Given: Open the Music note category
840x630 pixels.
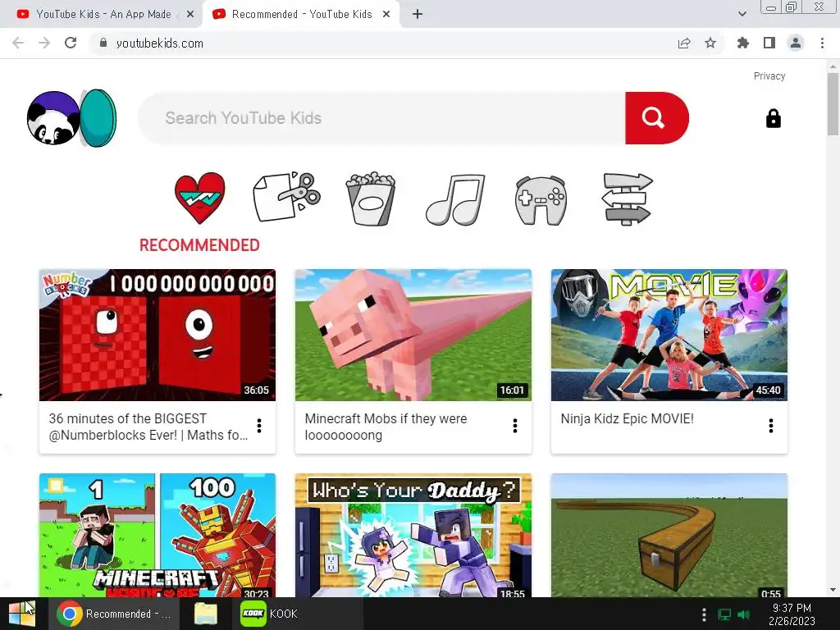Looking at the screenshot, I should coord(455,199).
